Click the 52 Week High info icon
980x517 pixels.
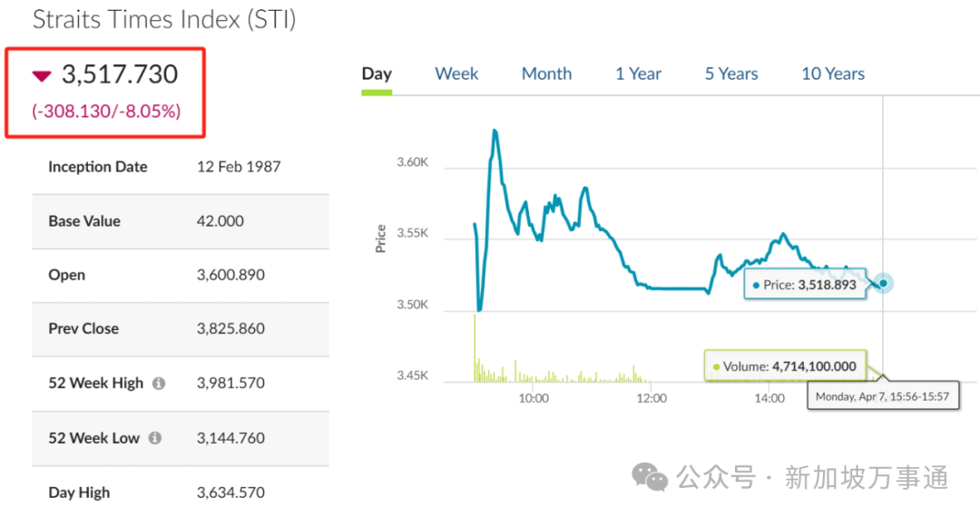[x=159, y=384]
